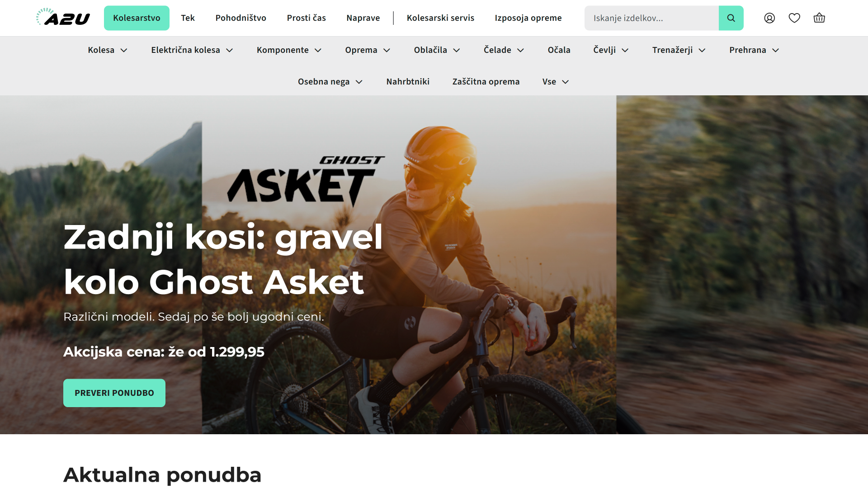Open the shopping basket icon
Viewport: 868px width, 488px height.
click(x=819, y=18)
